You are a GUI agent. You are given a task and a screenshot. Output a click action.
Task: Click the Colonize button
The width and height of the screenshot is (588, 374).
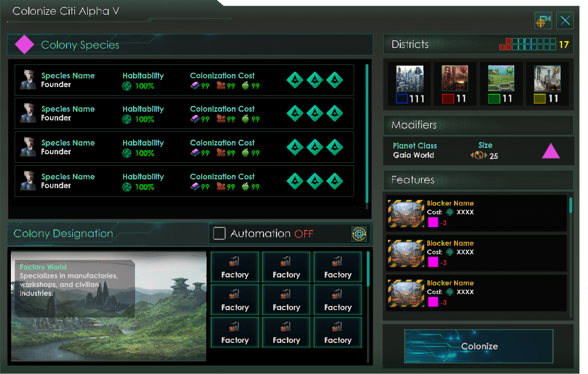click(479, 346)
